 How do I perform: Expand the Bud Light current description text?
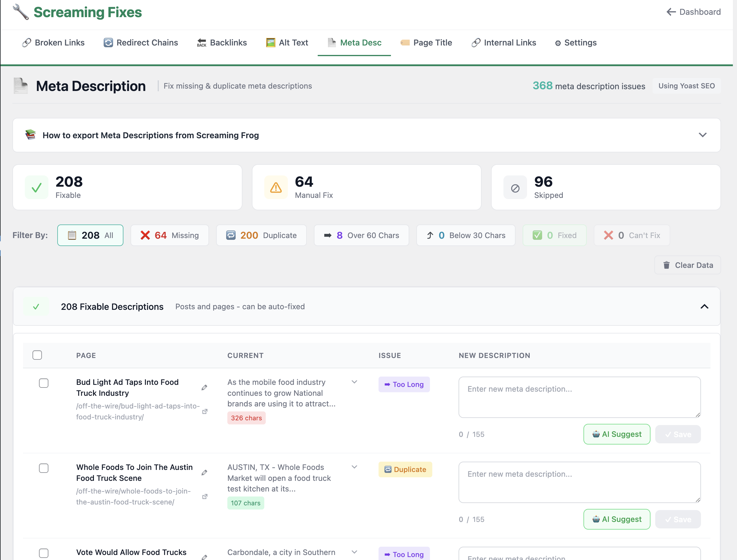[x=355, y=382]
